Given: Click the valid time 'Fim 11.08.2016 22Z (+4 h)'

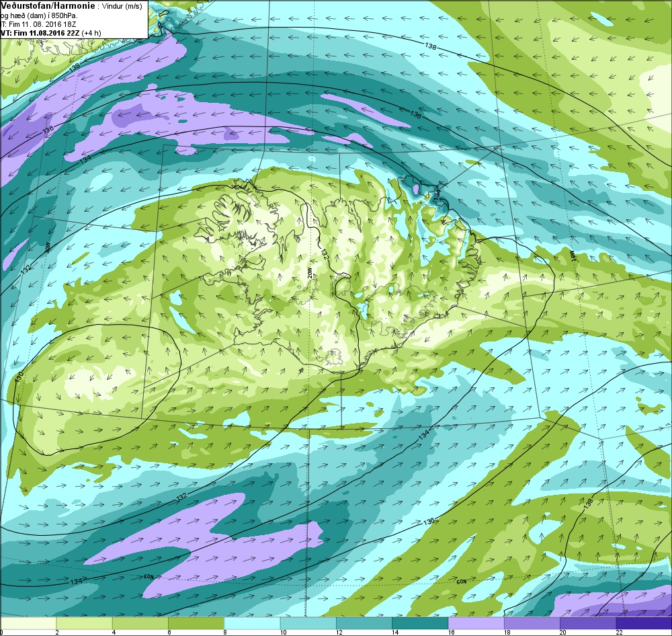Looking at the screenshot, I should pos(57,33).
